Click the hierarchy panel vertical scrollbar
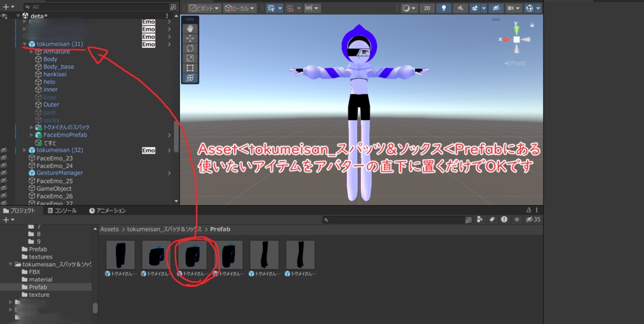 (176, 137)
